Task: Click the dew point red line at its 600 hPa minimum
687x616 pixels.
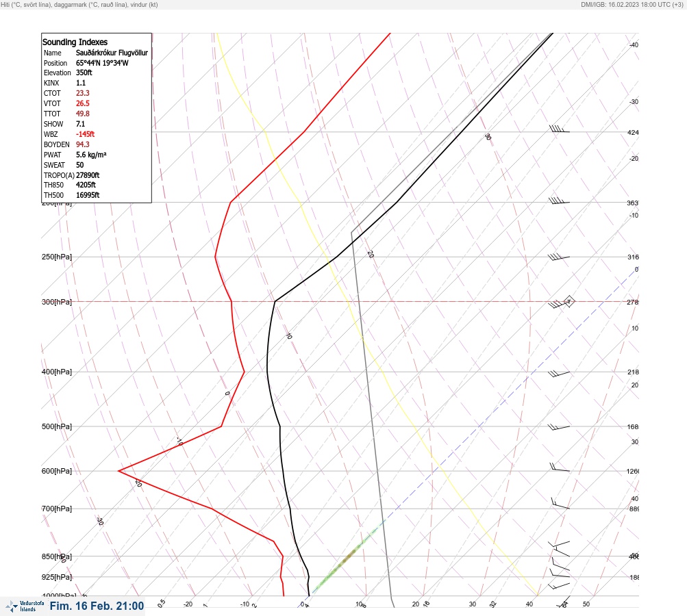Action: 119,471
